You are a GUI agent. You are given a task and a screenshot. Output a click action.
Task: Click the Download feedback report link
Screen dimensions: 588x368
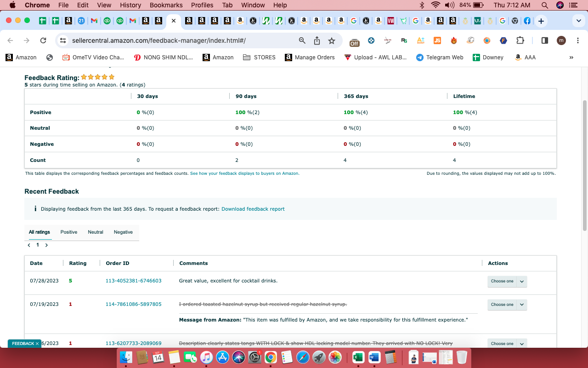coord(253,209)
